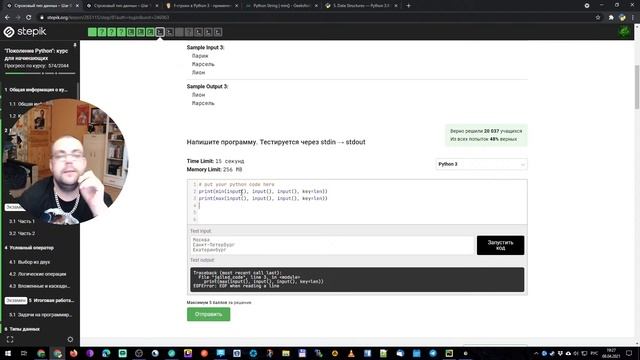Click the page vertical scrollbar
Screen dimensions: 640x360
[x=637, y=87]
